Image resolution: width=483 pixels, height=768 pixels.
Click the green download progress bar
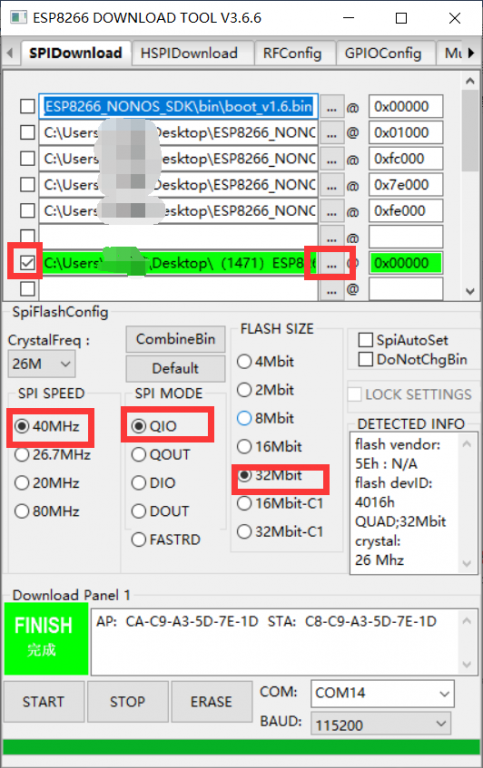click(241, 747)
